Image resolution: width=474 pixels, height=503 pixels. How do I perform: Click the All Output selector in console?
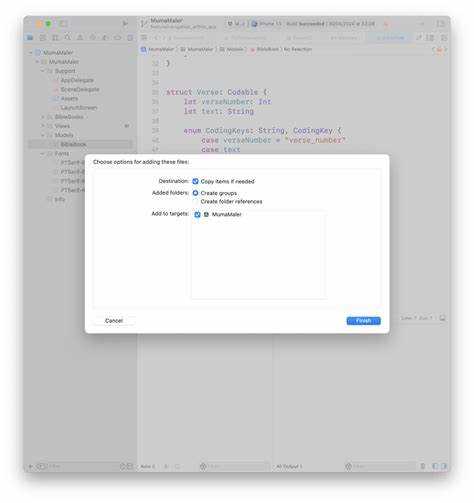tap(289, 466)
